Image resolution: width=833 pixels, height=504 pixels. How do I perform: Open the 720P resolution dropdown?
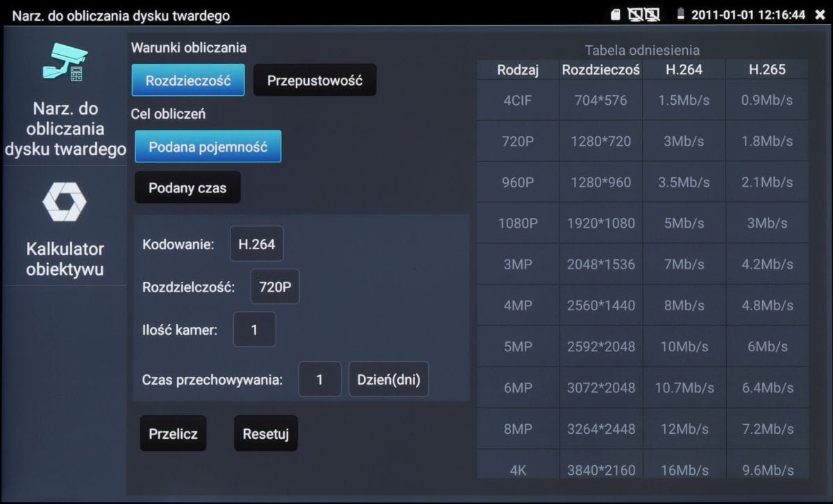[274, 287]
